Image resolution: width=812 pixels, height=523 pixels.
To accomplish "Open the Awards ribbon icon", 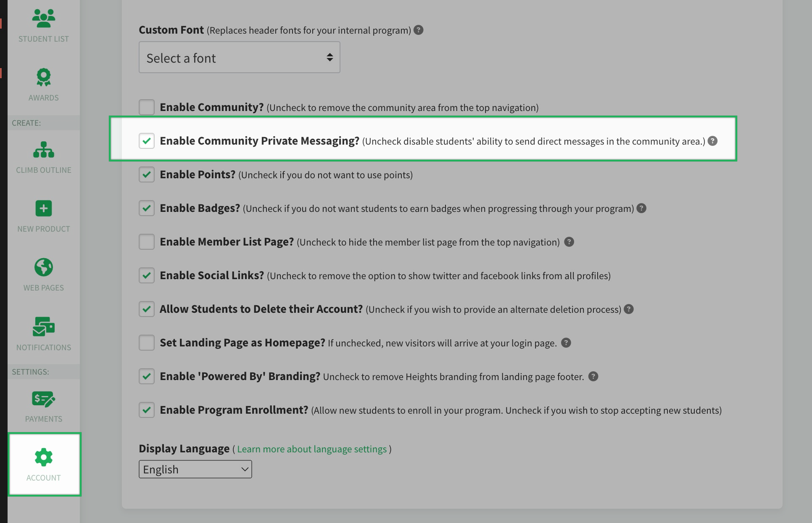I will pyautogui.click(x=44, y=77).
